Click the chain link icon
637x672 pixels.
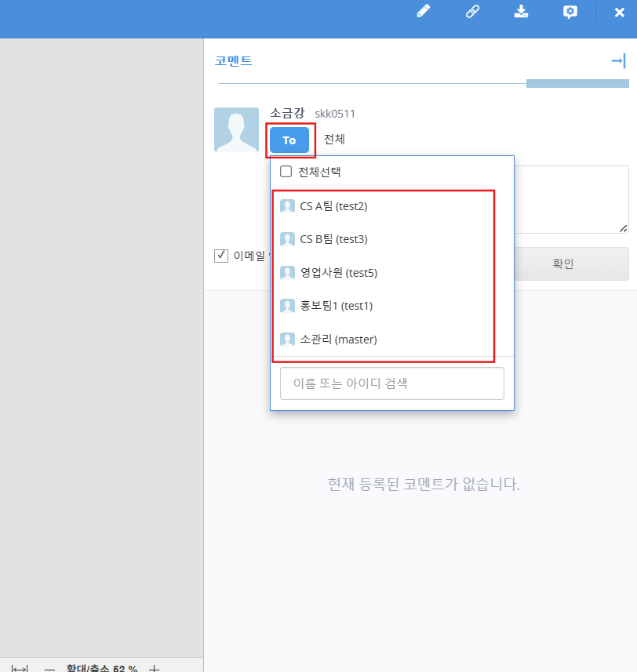coord(472,12)
